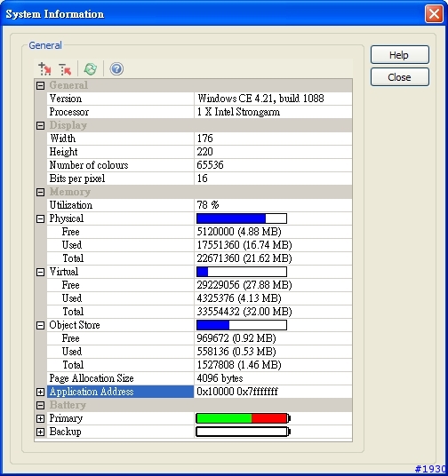Screen dimensions: 448x476
Task: Collapse the Physical memory group
Action: point(40,218)
